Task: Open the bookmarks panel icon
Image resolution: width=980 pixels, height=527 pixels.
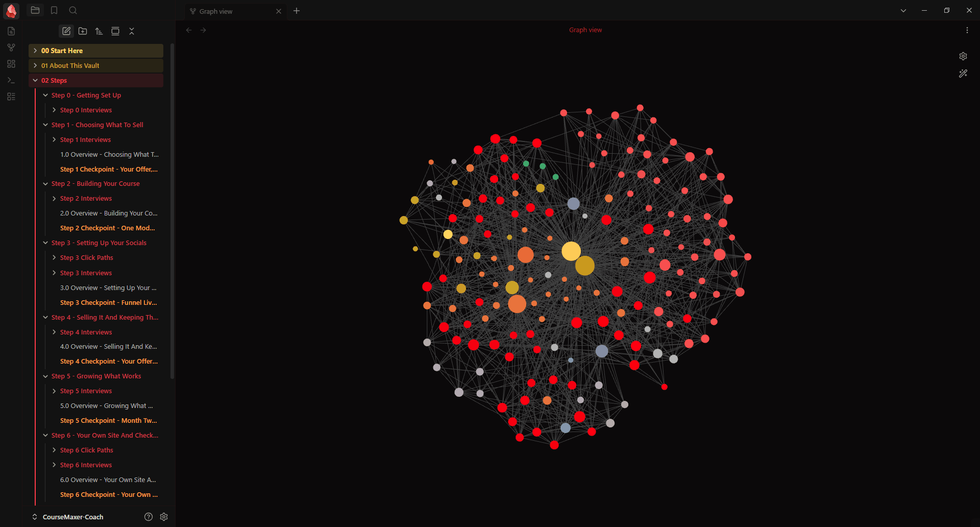Action: pos(54,10)
